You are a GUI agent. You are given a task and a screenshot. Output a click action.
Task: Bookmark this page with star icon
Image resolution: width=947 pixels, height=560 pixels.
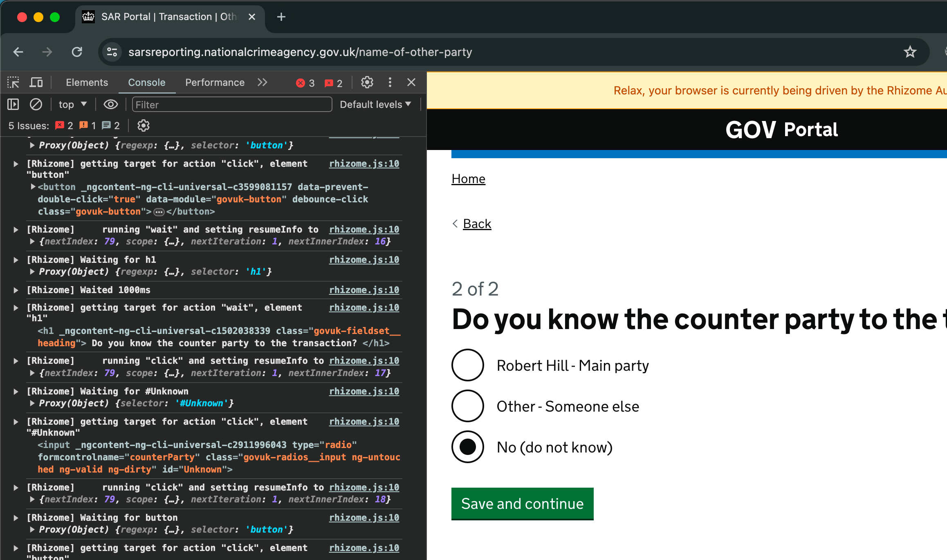pyautogui.click(x=910, y=52)
